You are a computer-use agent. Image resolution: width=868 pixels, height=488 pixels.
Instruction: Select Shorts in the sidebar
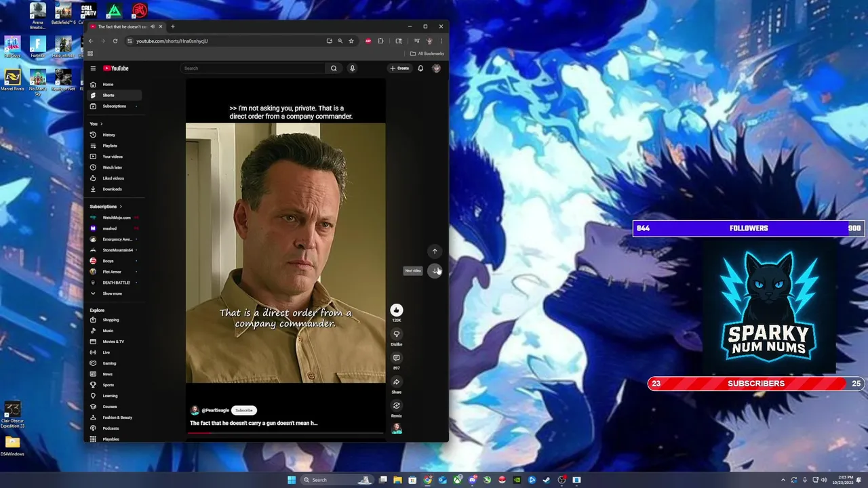click(113, 95)
